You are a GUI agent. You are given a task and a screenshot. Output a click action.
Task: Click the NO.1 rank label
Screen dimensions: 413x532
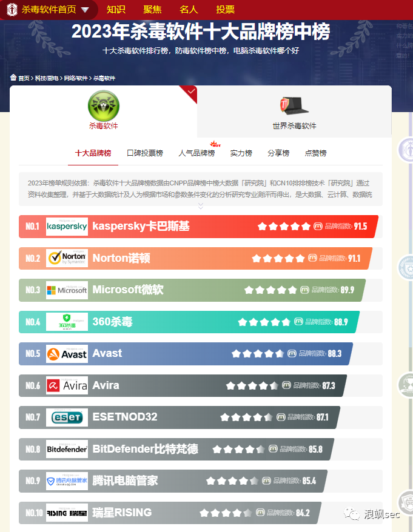click(x=33, y=226)
